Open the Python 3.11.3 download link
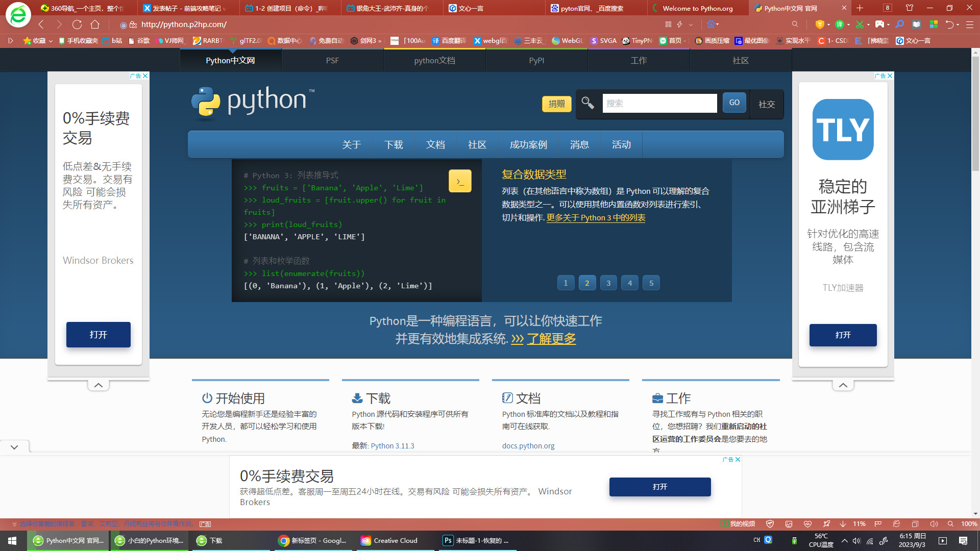The image size is (980, 551). point(393,446)
